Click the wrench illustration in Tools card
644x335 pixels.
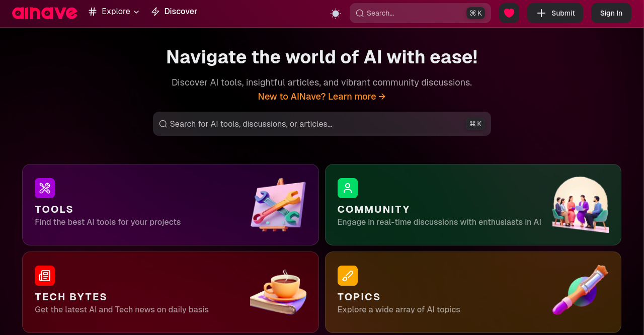pos(278,205)
